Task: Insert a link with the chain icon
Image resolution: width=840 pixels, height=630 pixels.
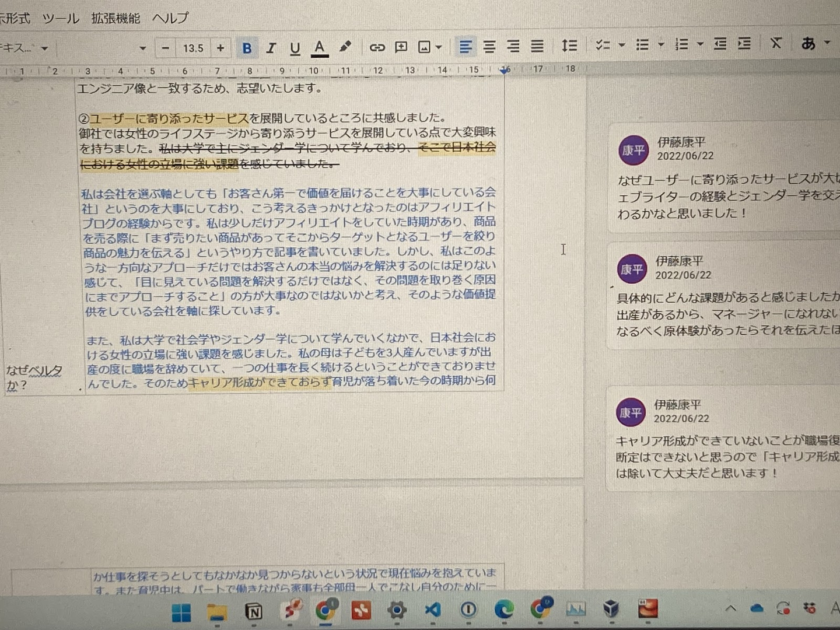Action: tap(377, 47)
